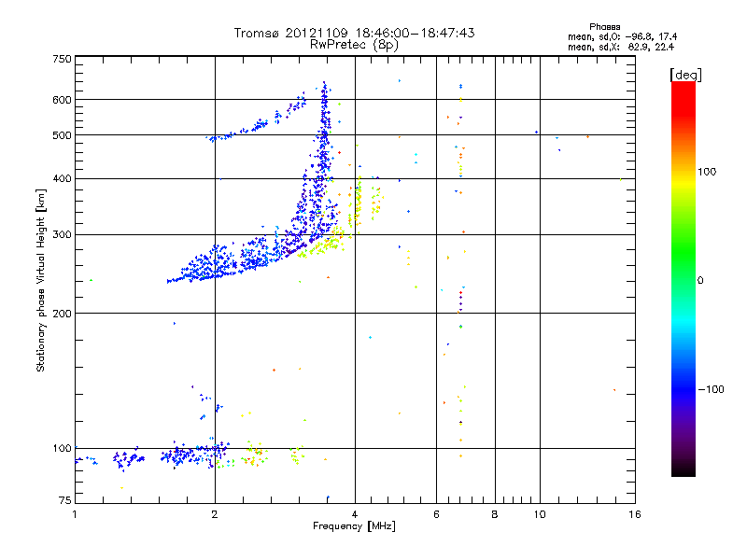Click the "[deg]" colorbar unit label
This screenshot has height=560, width=747.
(685, 75)
